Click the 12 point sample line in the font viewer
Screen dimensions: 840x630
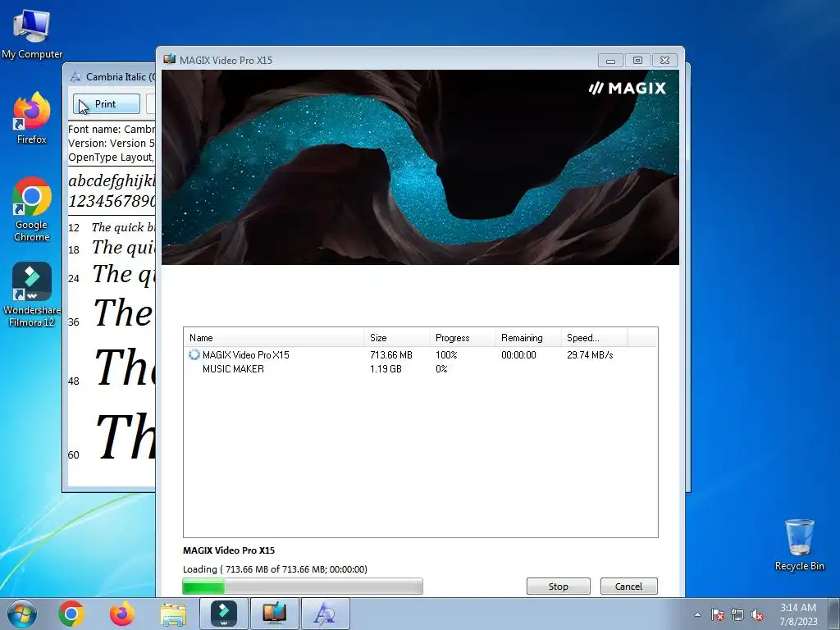coord(112,227)
